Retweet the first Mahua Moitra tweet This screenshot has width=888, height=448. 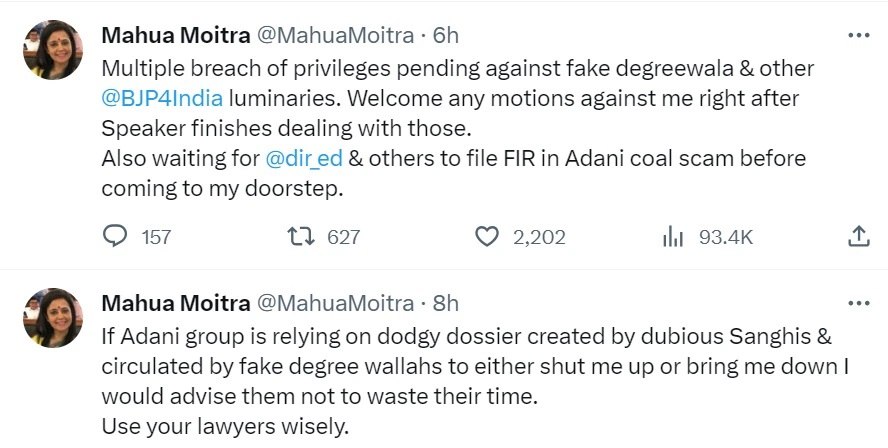(299, 237)
